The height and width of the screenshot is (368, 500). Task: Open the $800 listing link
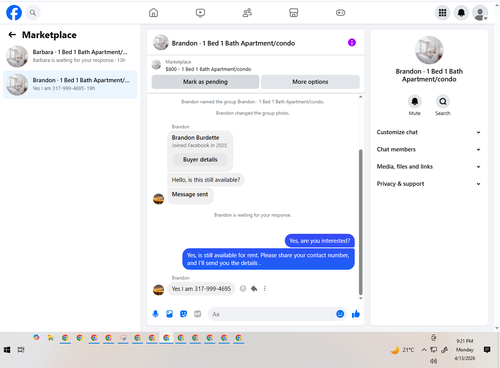(208, 69)
